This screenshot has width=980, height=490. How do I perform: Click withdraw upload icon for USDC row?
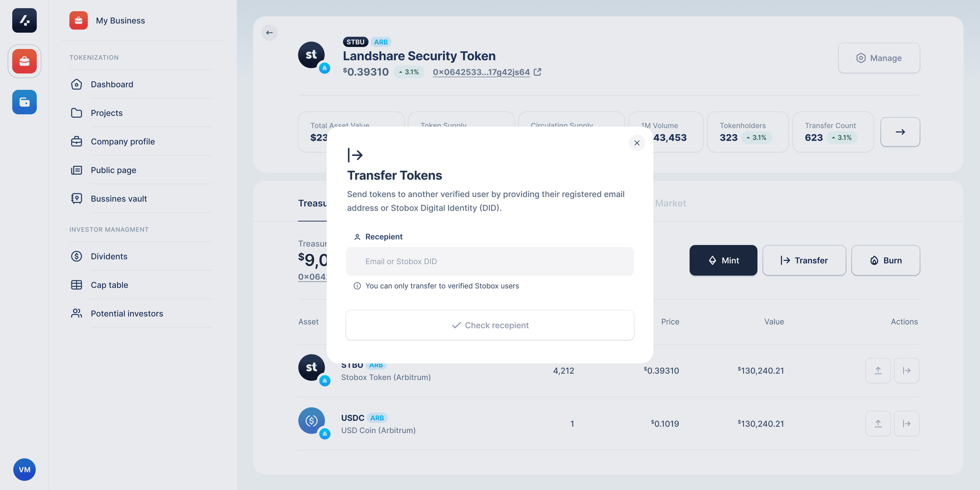(x=878, y=423)
